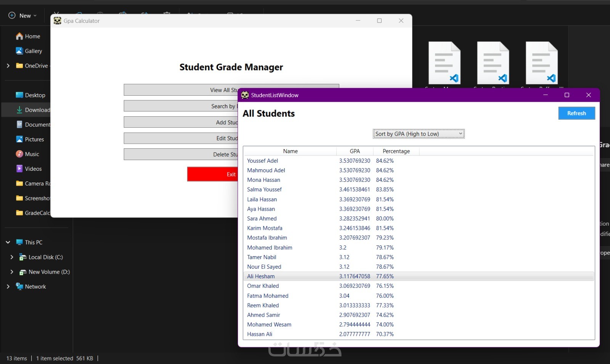
Task: Sort students by the Name column header
Action: [x=290, y=151]
